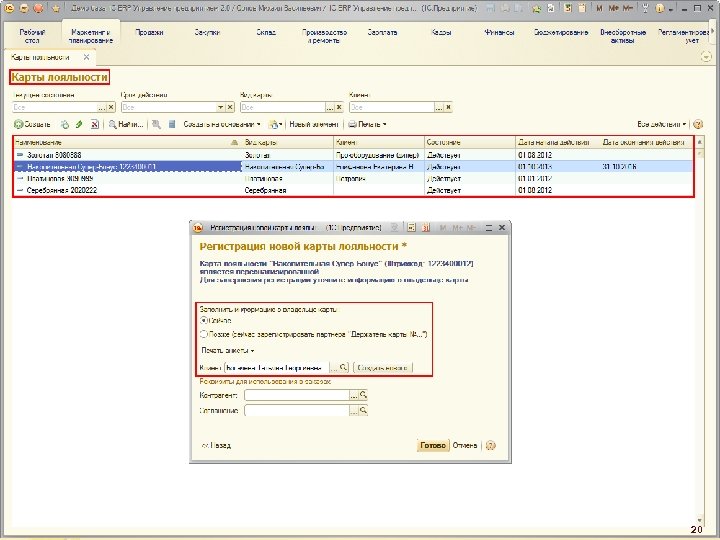Click the list settings icon before Создать на основании
The image size is (720, 540).
[x=172, y=124]
